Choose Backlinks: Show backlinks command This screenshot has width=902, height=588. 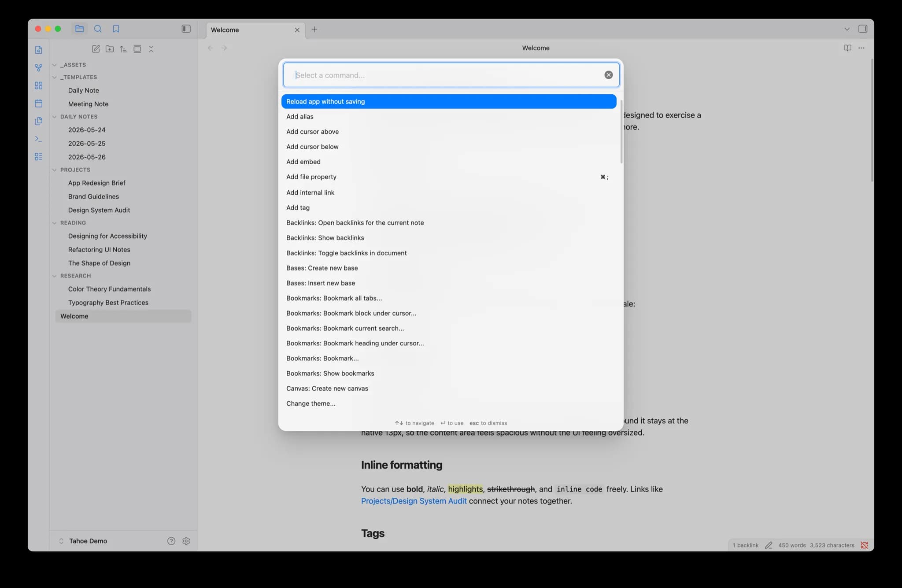(x=448, y=238)
